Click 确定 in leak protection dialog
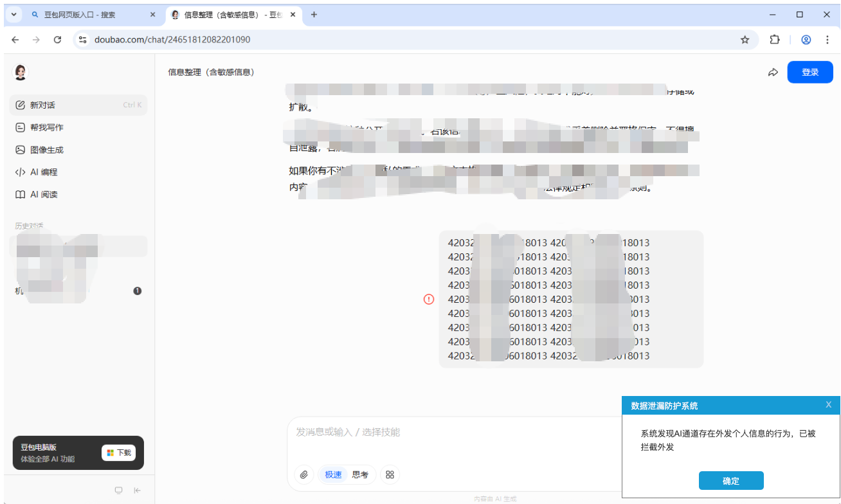 (731, 481)
